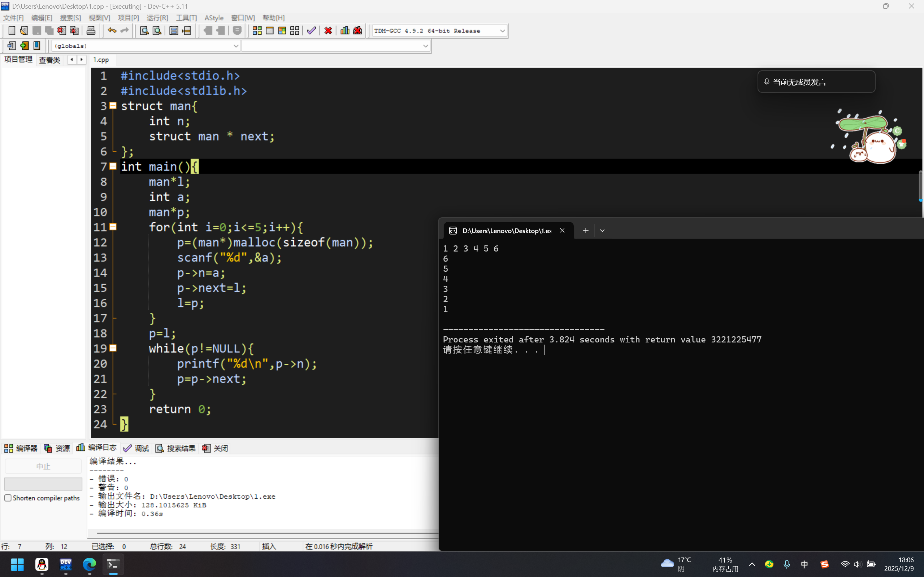Switch to the 编译器 bottom tab

[x=21, y=448]
